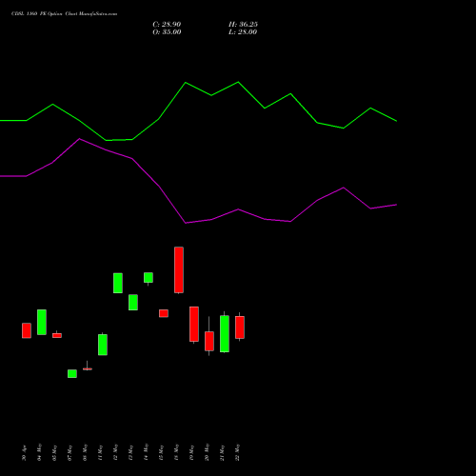
Task: Select the 20 May date label
Action: 207,452
